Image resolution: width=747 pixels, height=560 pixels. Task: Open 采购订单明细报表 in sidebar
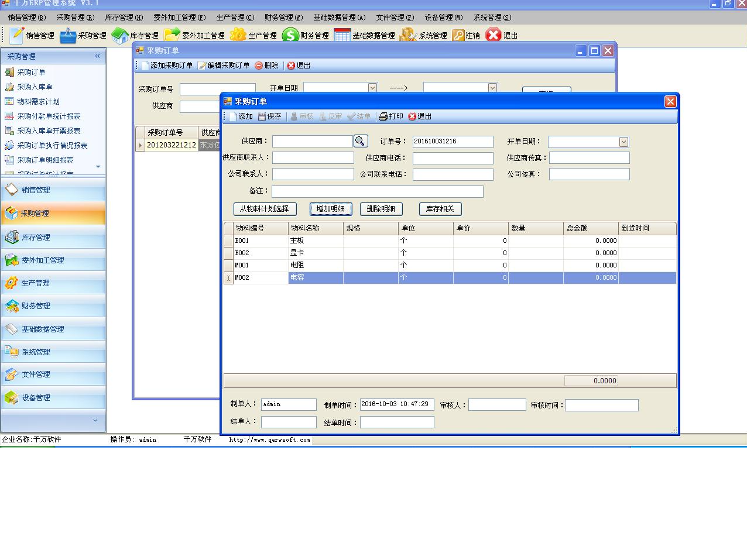[x=45, y=160]
